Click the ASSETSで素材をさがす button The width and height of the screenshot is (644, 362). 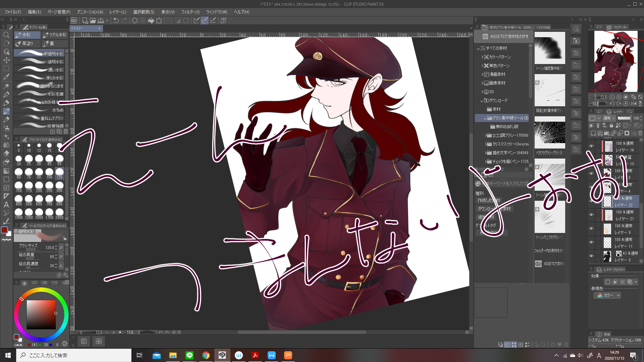(505, 36)
